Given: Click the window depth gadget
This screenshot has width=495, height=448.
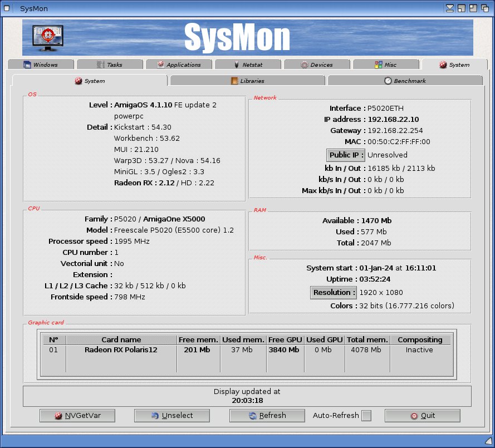Looking at the screenshot, I should pyautogui.click(x=485, y=8).
